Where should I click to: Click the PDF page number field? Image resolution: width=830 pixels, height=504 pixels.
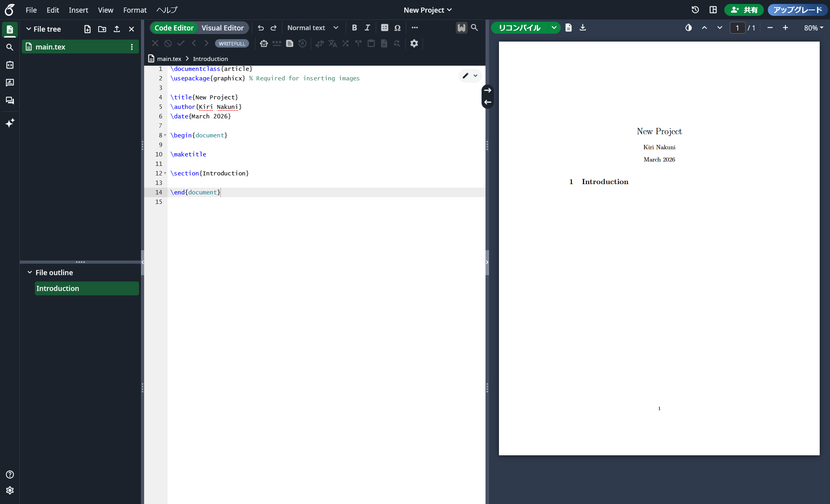[737, 28]
